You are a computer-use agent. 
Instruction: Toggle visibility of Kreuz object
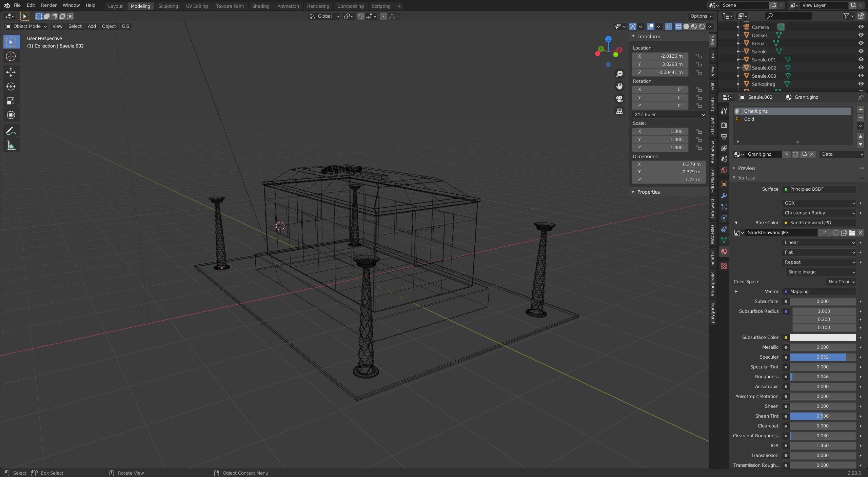tap(861, 43)
